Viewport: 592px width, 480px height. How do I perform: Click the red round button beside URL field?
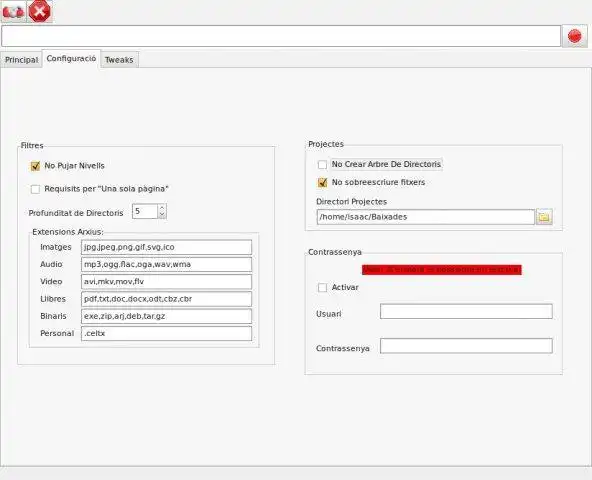[575, 36]
